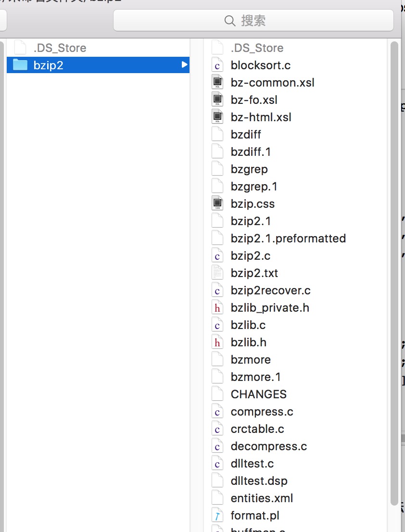Screen dimensions: 405x532
Task: Click the blocksort.c file icon
Action: tap(217, 65)
